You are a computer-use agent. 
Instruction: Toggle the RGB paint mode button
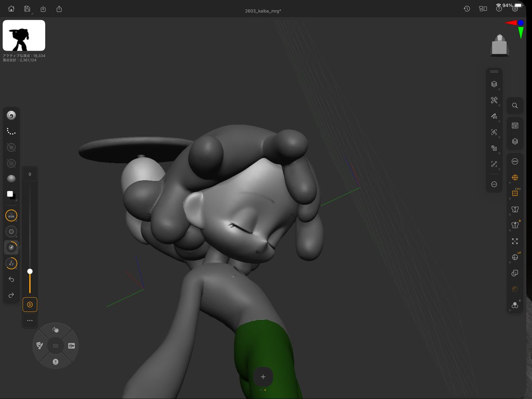(12, 215)
